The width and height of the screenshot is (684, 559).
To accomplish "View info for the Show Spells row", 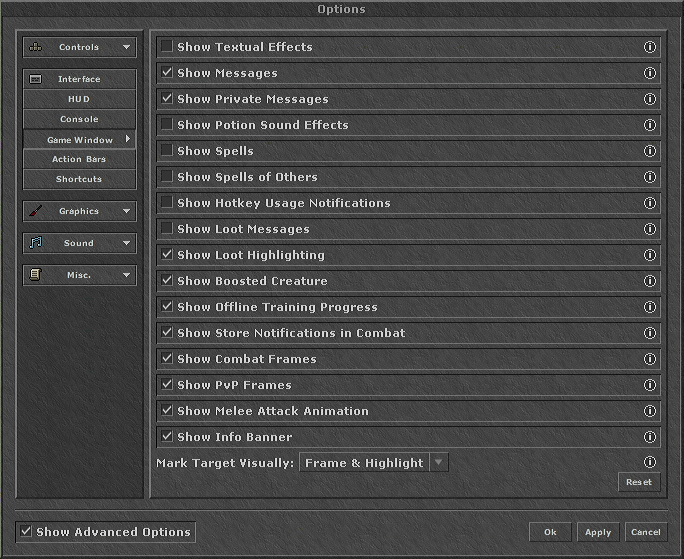I will [x=650, y=151].
